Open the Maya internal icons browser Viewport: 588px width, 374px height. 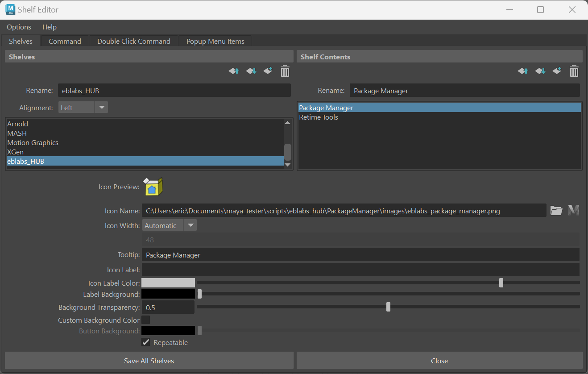click(x=573, y=210)
